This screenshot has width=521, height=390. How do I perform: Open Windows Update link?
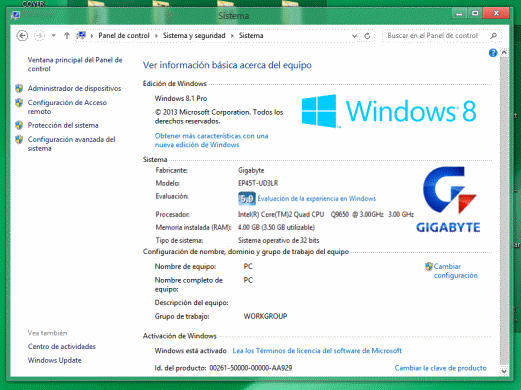pyautogui.click(x=55, y=360)
